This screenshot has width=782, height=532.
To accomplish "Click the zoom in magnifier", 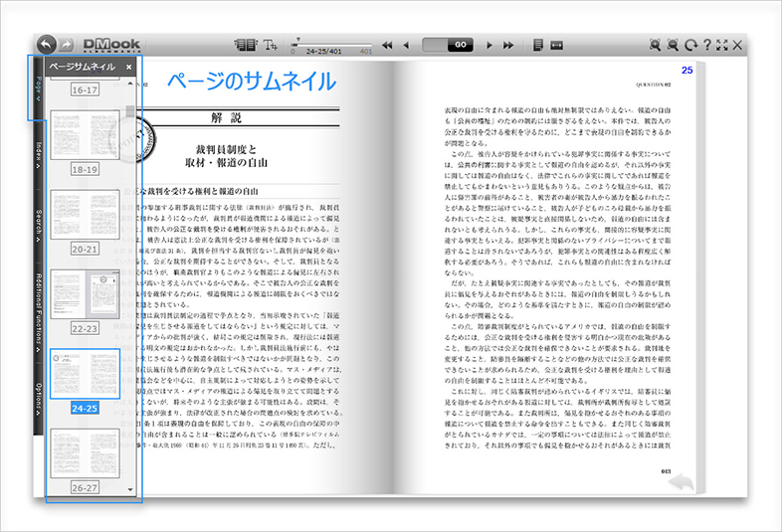I will 655,45.
